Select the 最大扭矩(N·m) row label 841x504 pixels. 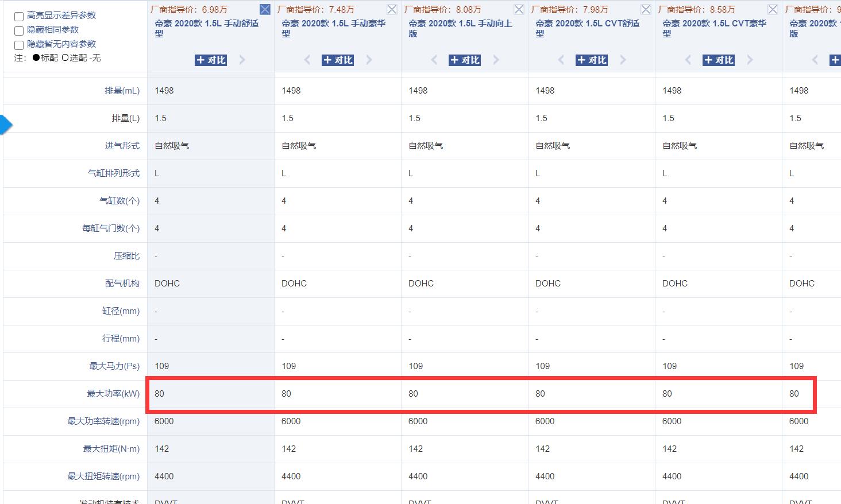[111, 449]
